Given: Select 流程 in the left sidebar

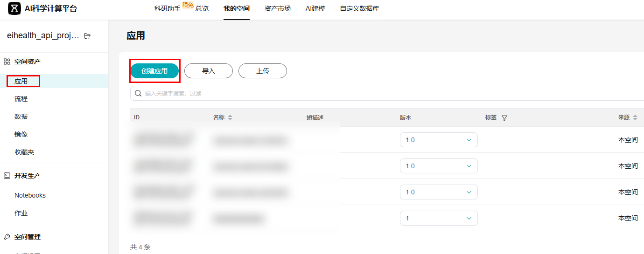Looking at the screenshot, I should [21, 99].
